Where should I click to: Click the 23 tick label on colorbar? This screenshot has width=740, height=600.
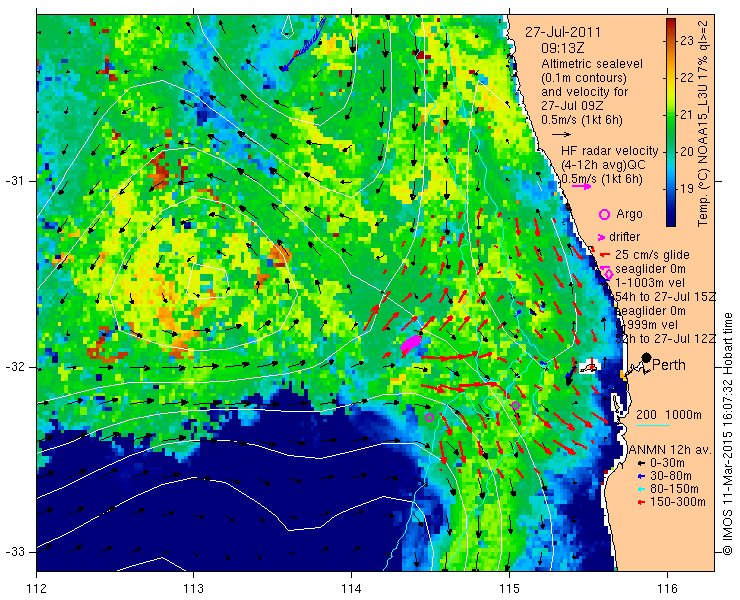pos(686,41)
